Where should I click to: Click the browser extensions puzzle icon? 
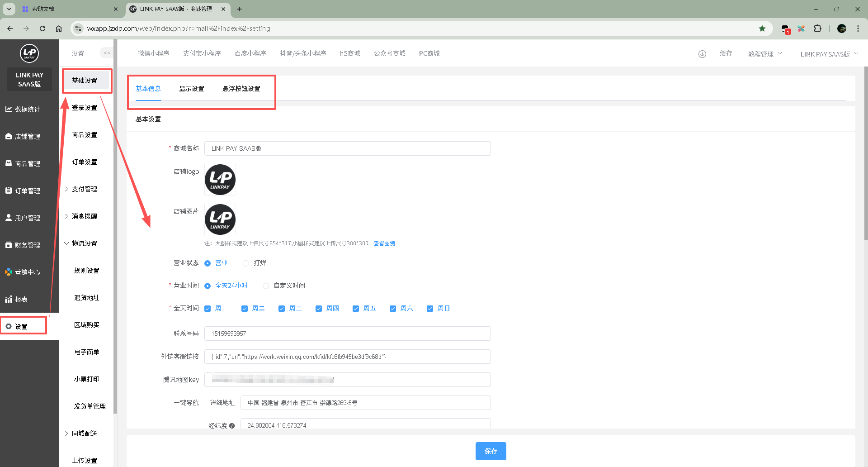point(817,29)
